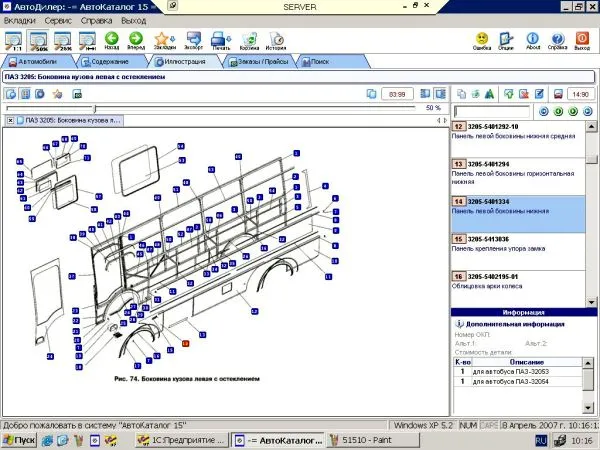Click the red Выход exit icon

tap(582, 41)
